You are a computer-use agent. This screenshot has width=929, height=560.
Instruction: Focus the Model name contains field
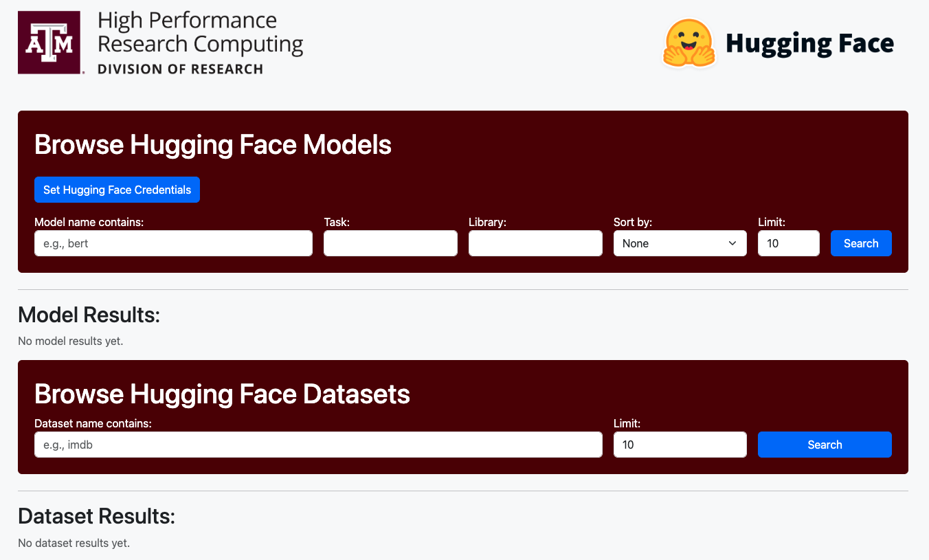tap(173, 243)
